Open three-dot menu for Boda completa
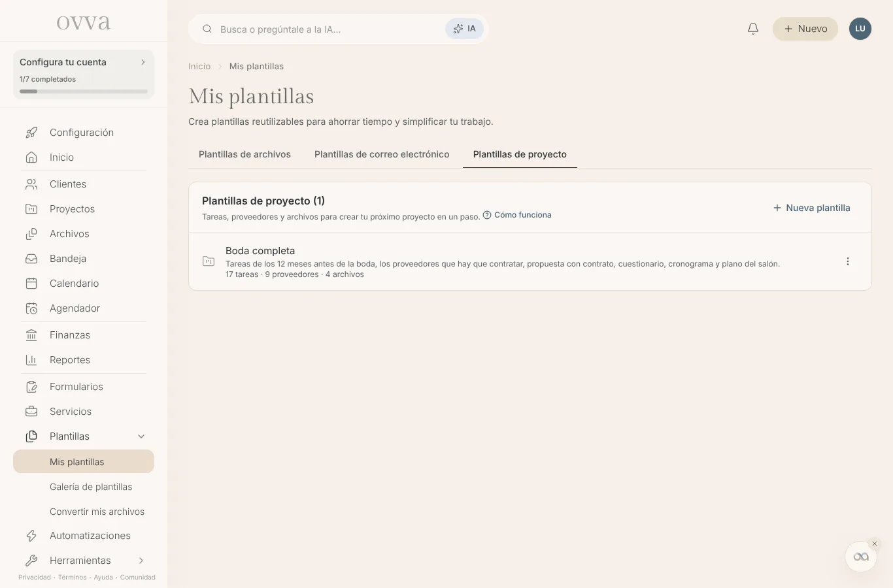 tap(848, 261)
